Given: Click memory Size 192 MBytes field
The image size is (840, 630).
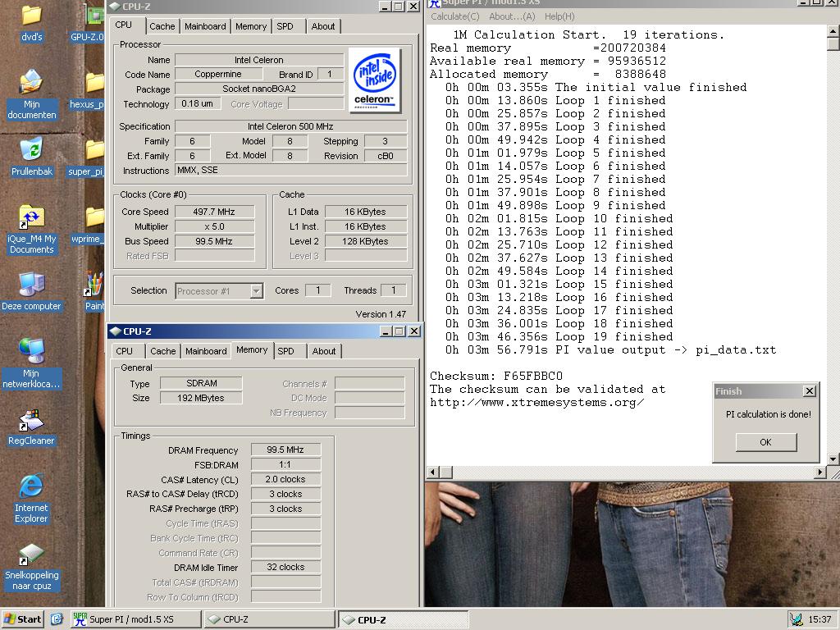Looking at the screenshot, I should [202, 398].
